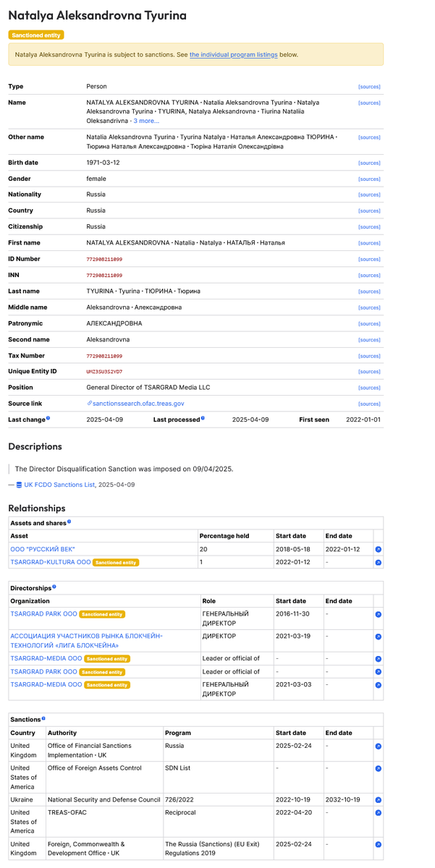Image resolution: width=435 pixels, height=868 pixels.
Task: Open the help icon beside Last processed
Action: (x=203, y=418)
